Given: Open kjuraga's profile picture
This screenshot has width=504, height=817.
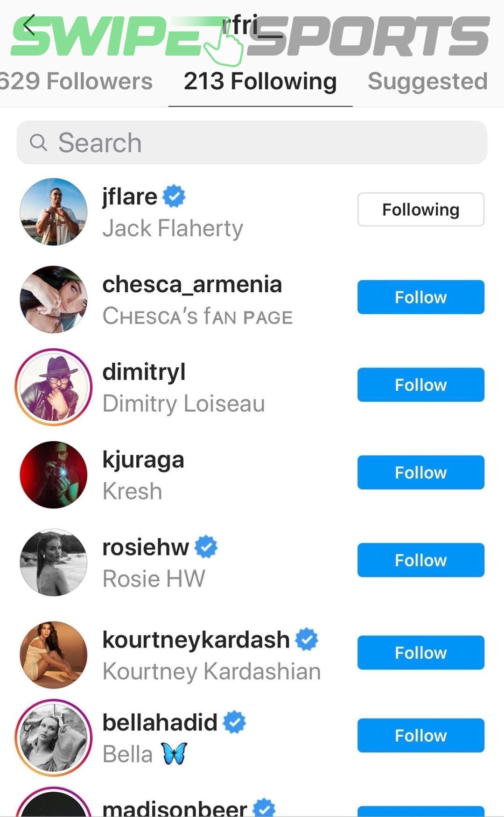Looking at the screenshot, I should click(x=54, y=475).
